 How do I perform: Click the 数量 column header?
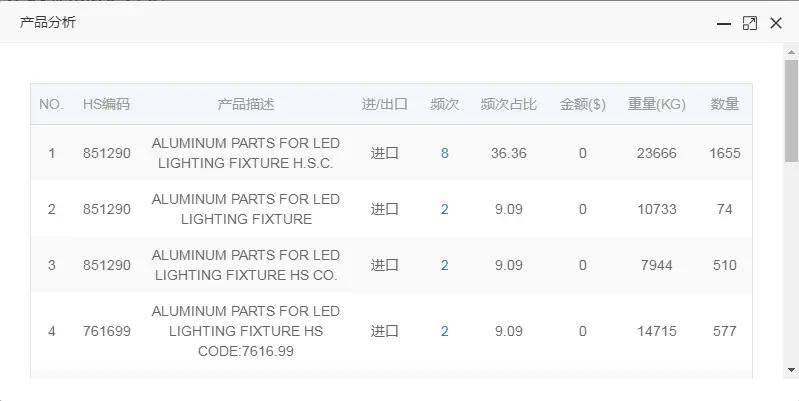click(x=724, y=104)
